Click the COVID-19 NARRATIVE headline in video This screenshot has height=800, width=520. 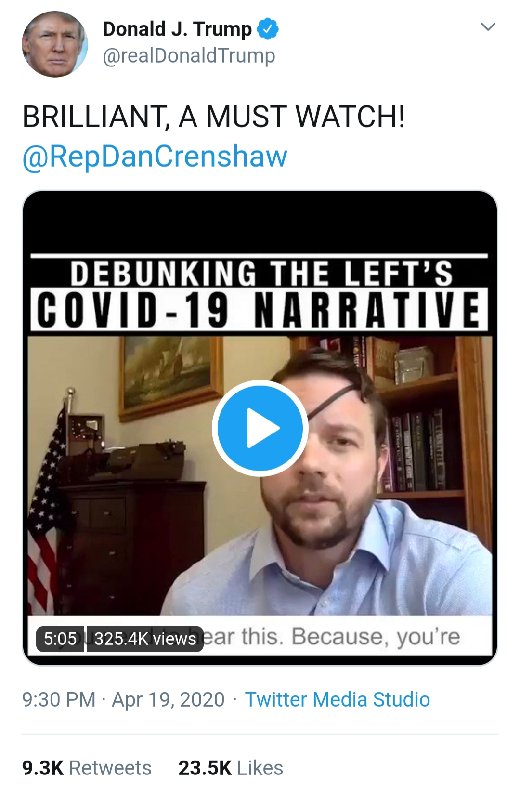tap(259, 310)
